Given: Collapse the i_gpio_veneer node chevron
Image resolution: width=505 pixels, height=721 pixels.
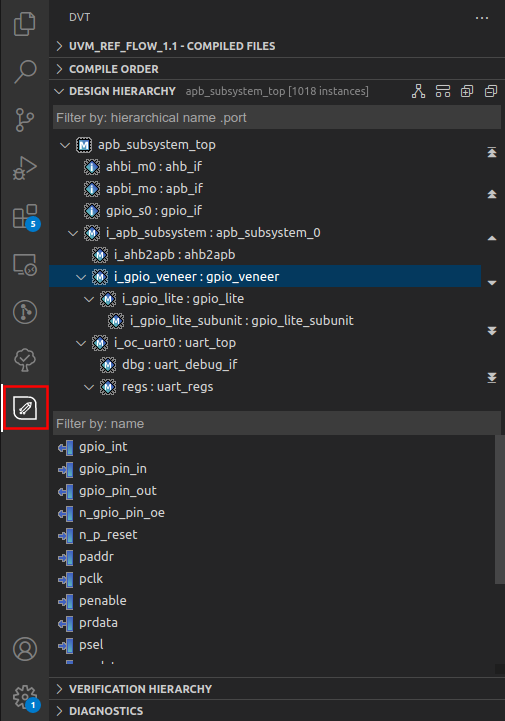Looking at the screenshot, I should coord(81,277).
